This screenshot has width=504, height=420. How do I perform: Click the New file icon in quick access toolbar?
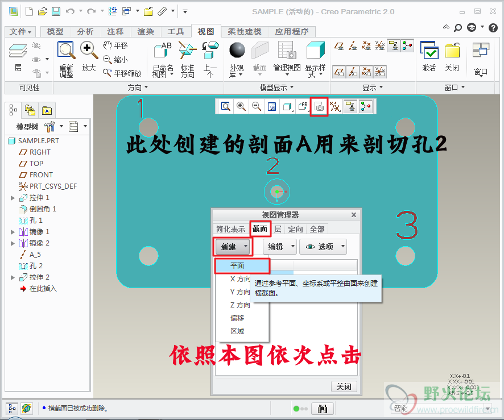(29, 12)
